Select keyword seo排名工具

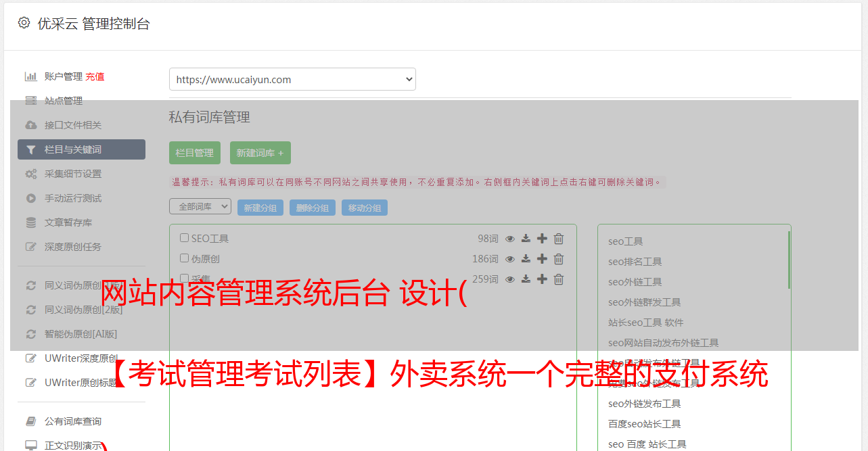(635, 262)
